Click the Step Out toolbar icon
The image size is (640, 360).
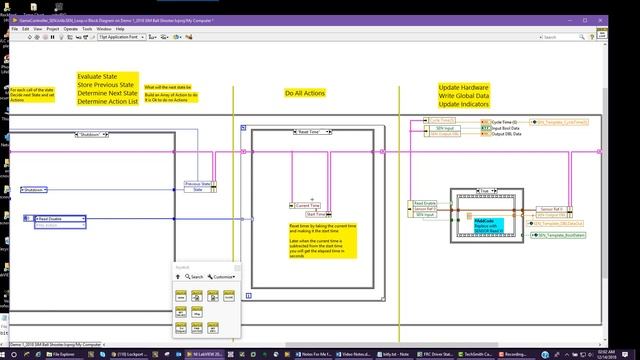93,37
